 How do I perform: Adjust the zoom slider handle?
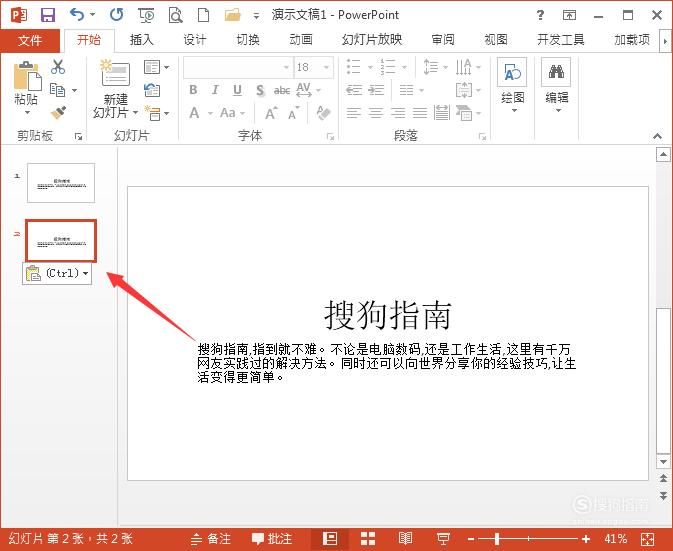point(497,539)
